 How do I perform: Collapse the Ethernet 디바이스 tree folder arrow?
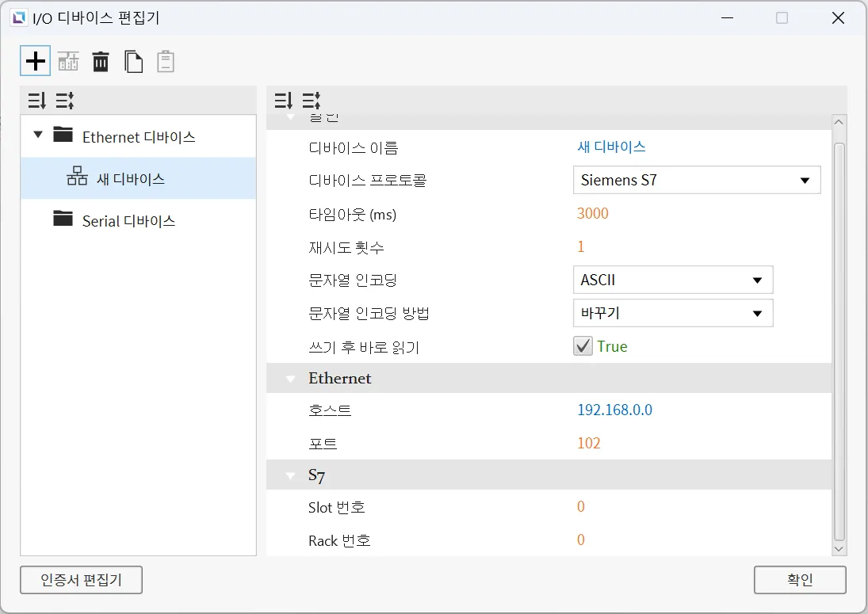pos(38,135)
